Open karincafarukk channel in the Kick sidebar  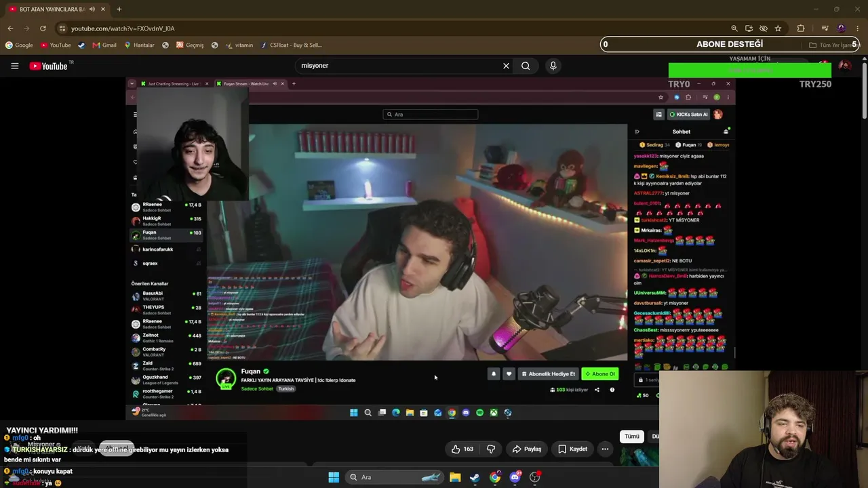tap(167, 249)
